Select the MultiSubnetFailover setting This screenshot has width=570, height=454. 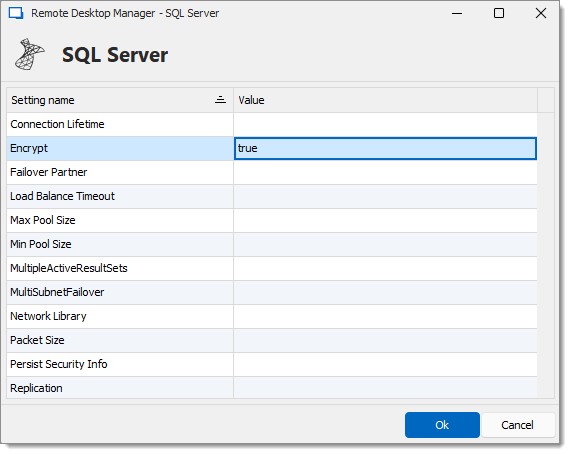pos(120,292)
